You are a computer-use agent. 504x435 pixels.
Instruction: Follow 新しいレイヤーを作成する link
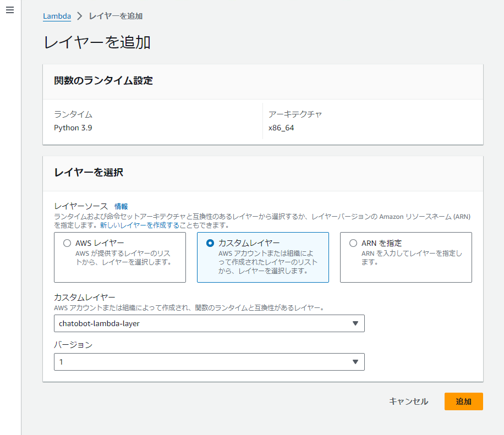point(140,225)
